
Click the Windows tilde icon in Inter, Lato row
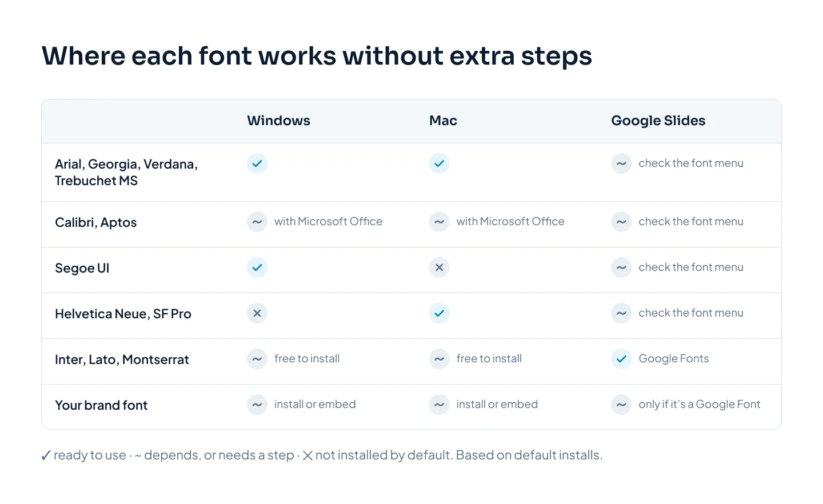(x=257, y=359)
